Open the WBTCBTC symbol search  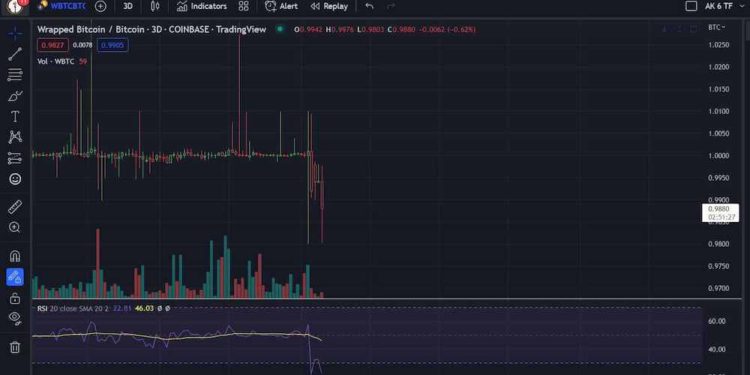coord(62,6)
